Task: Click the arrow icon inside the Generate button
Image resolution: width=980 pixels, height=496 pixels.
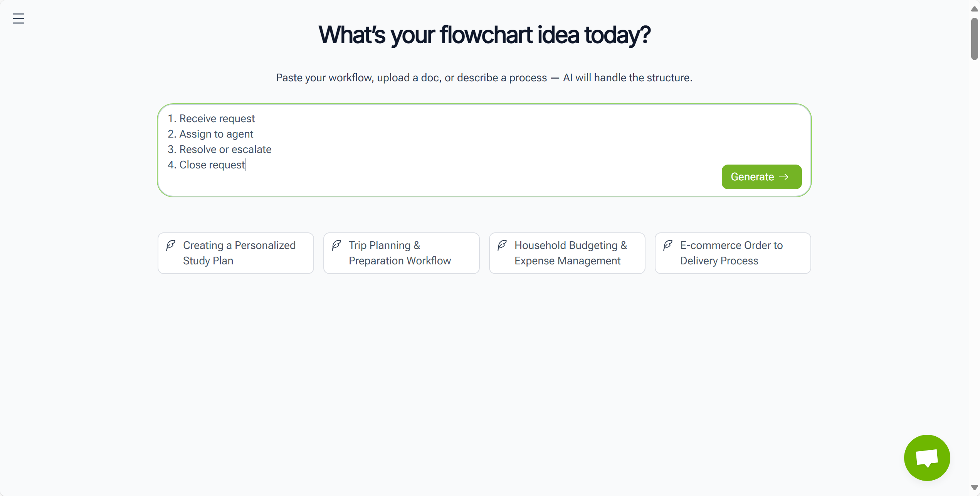Action: click(784, 177)
